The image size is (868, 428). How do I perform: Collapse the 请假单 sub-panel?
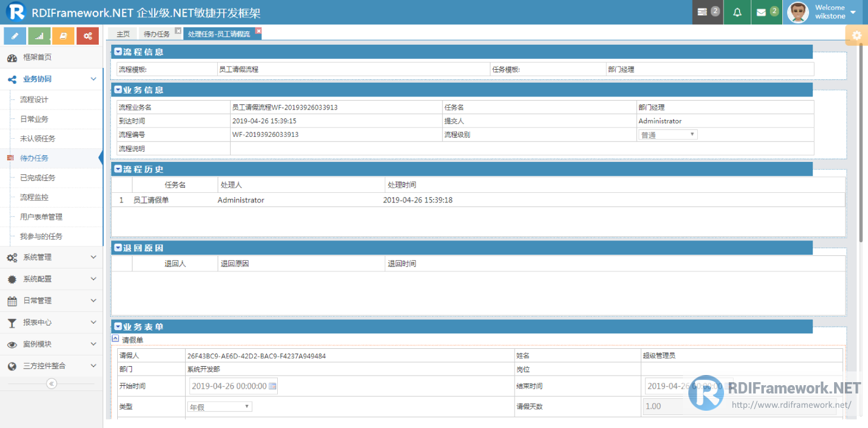[x=115, y=338]
